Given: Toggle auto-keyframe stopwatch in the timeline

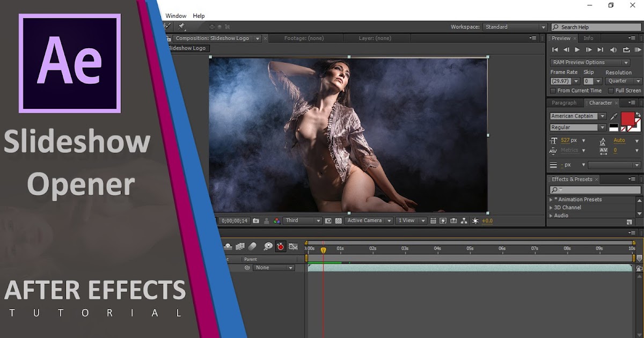Looking at the screenshot, I should pyautogui.click(x=281, y=246).
